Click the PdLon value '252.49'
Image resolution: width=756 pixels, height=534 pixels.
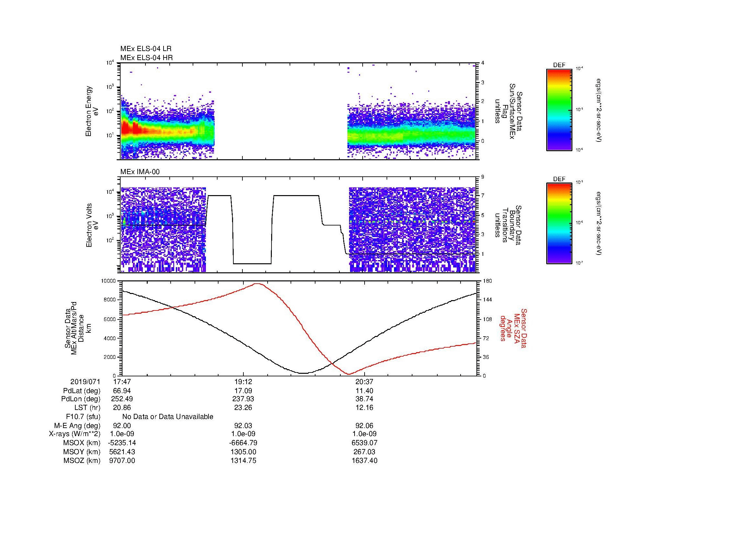[x=122, y=399]
